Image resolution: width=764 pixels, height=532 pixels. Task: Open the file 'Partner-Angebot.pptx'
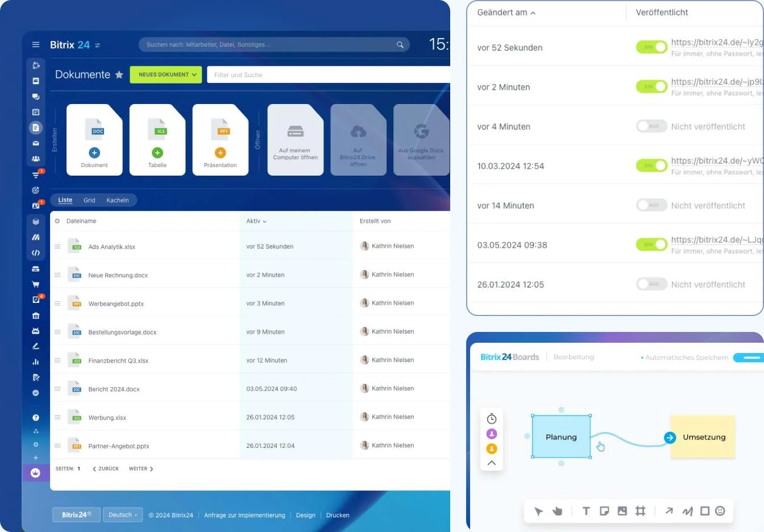pos(119,446)
